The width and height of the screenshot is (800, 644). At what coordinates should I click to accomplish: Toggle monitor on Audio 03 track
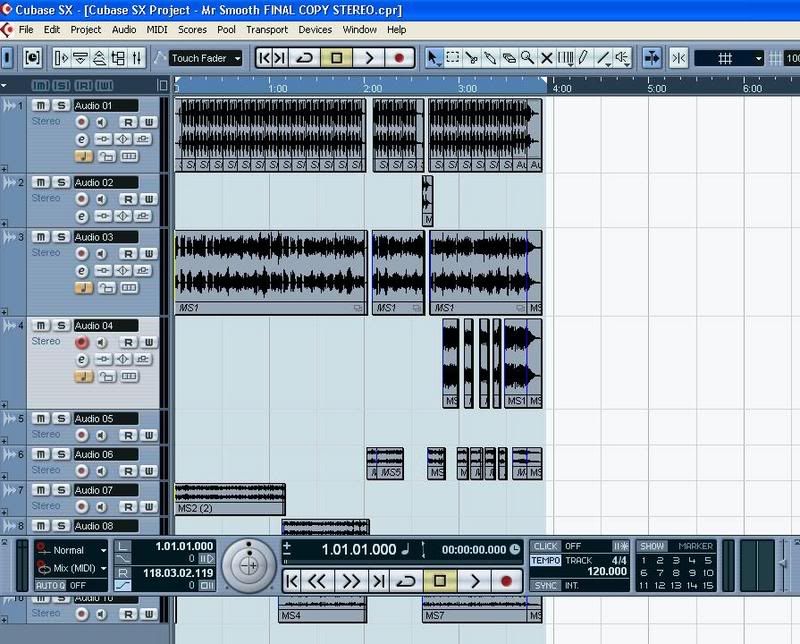102,254
